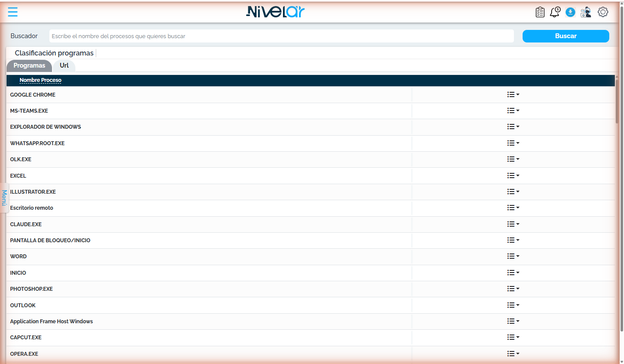Open the list dropdown for PHOTOSHOP.EXE
Screen dimensions: 624x364
pyautogui.click(x=513, y=289)
